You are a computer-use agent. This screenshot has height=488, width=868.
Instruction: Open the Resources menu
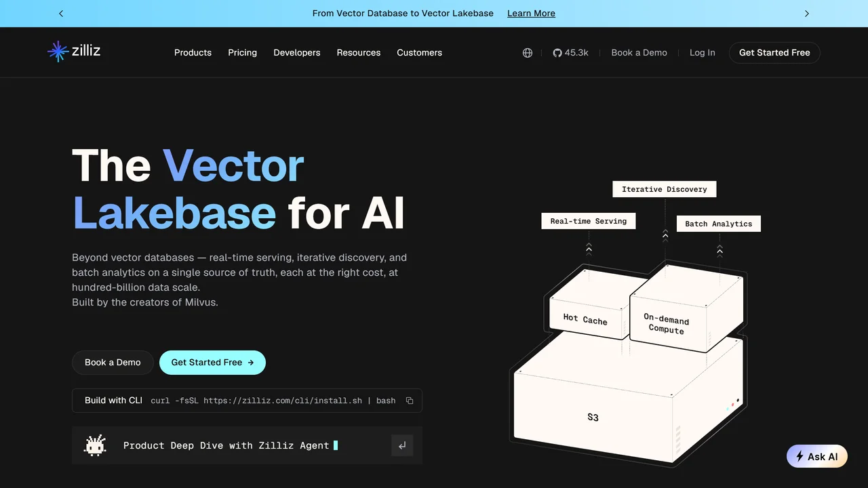tap(359, 53)
